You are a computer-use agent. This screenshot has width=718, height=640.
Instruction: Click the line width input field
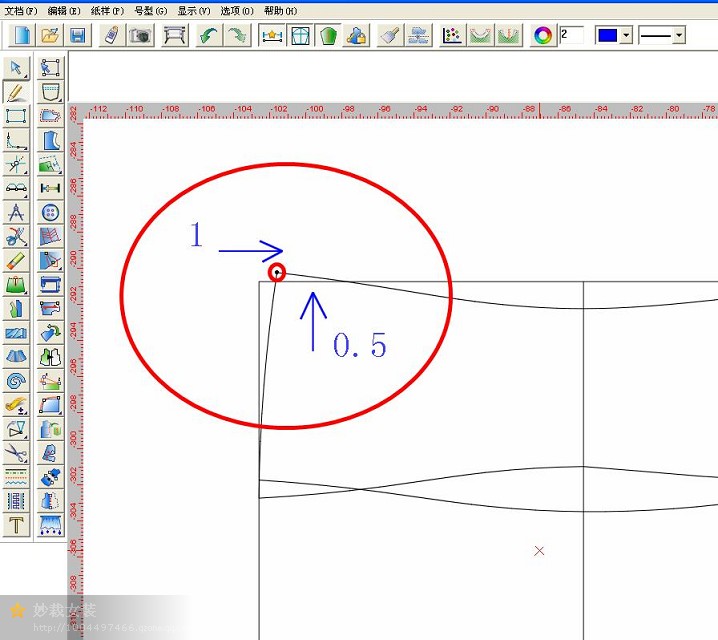click(571, 35)
